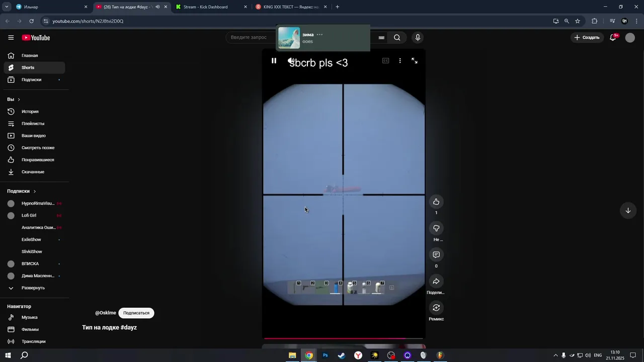Reload the page
Screen dimensions: 644x362
pos(32,21)
